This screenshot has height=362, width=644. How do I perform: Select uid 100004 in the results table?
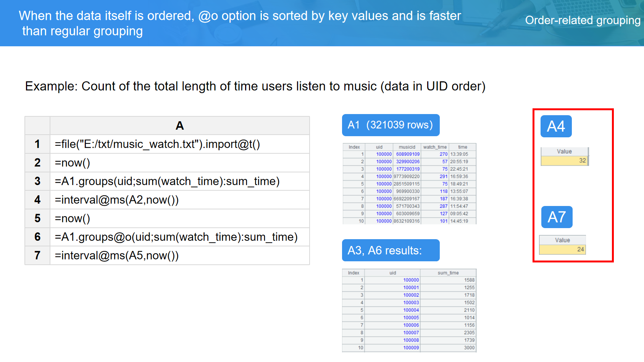[x=411, y=310]
